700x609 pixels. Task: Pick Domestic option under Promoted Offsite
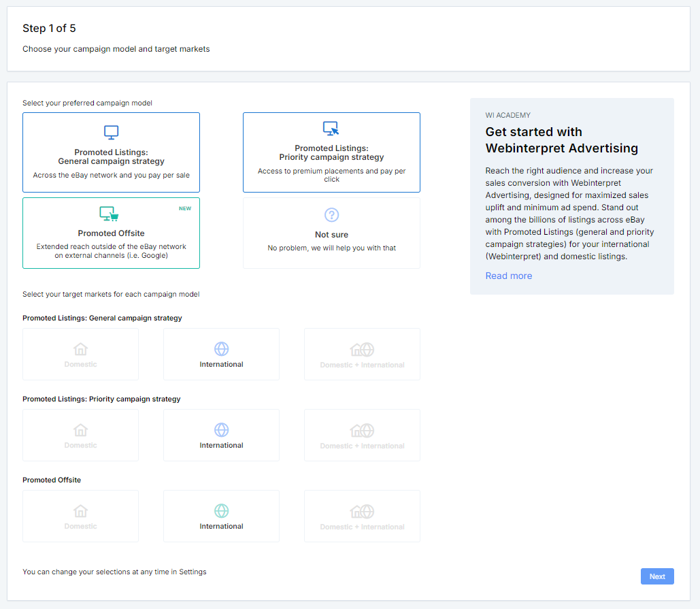click(81, 516)
